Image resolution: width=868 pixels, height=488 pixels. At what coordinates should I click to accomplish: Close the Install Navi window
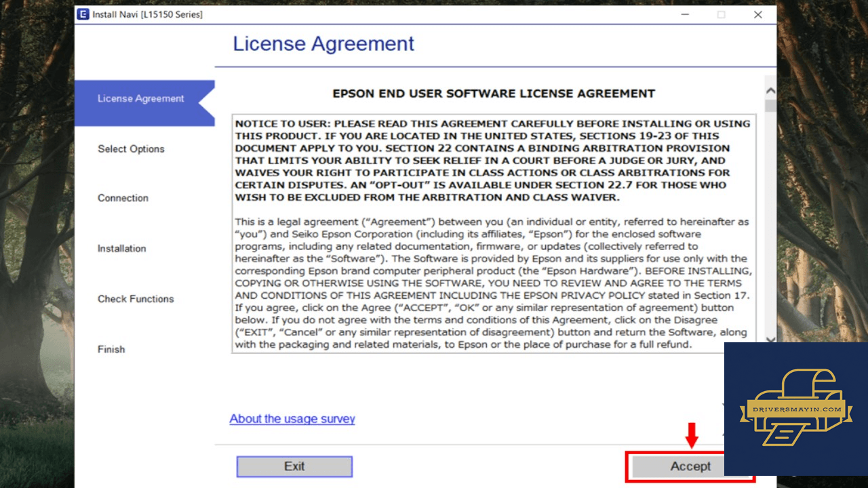758,14
